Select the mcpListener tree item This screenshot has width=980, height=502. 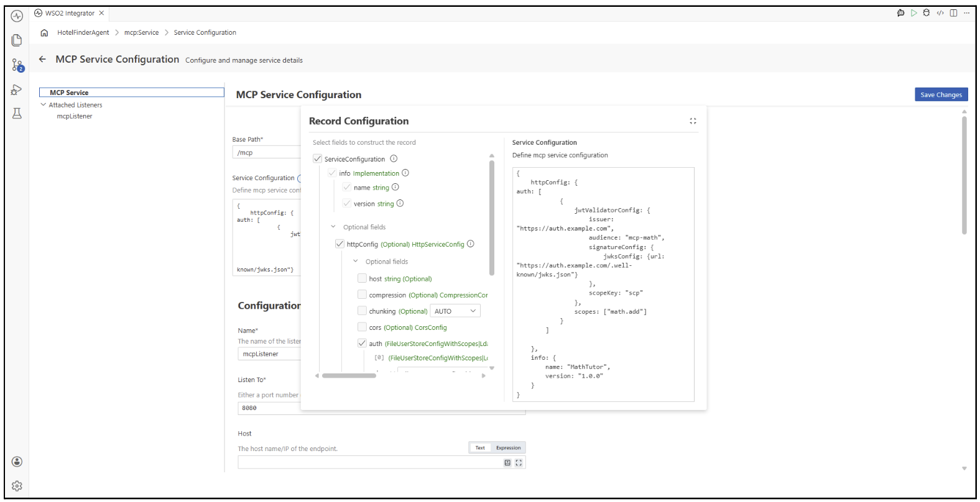click(x=75, y=116)
